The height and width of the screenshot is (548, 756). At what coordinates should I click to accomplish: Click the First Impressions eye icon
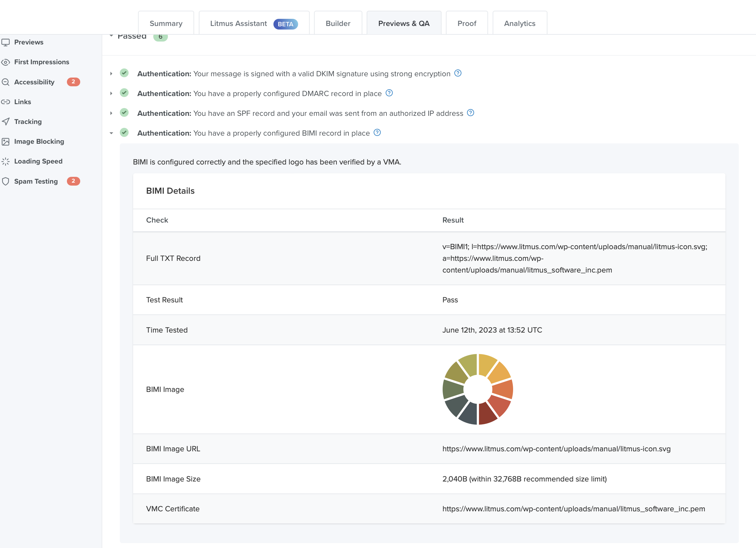pyautogui.click(x=6, y=62)
